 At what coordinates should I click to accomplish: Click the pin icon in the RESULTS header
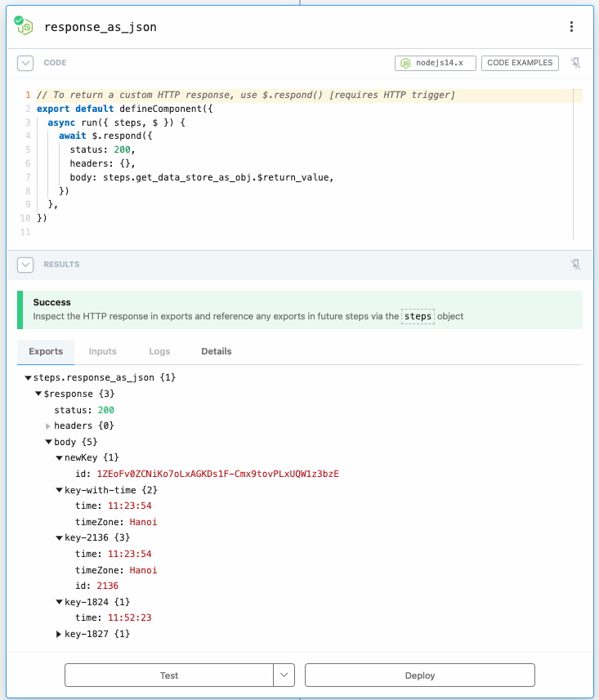pos(576,264)
